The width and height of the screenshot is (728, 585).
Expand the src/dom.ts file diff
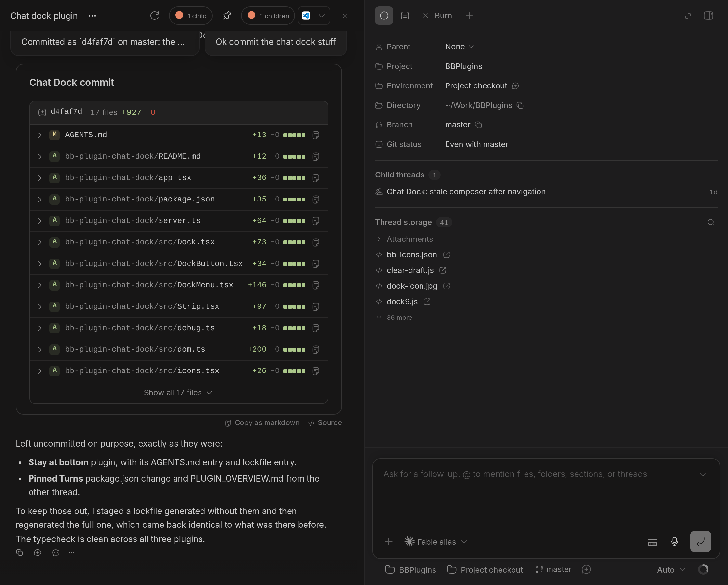coord(40,350)
